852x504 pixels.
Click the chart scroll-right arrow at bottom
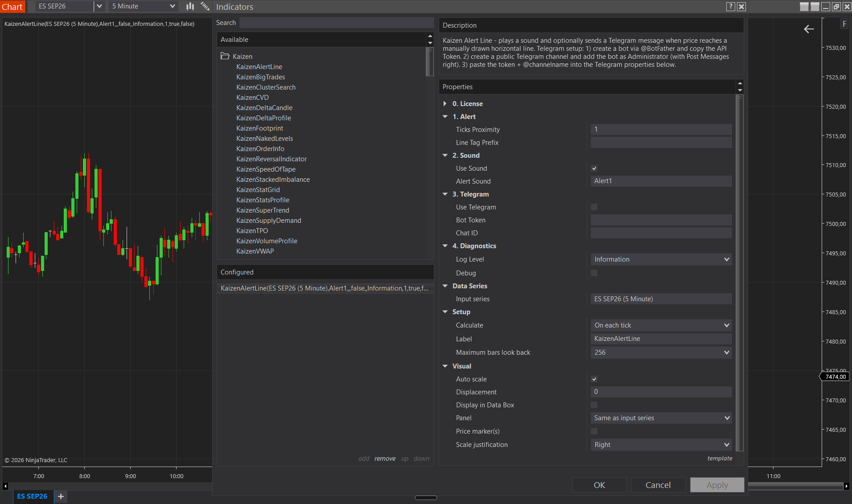pyautogui.click(x=847, y=486)
